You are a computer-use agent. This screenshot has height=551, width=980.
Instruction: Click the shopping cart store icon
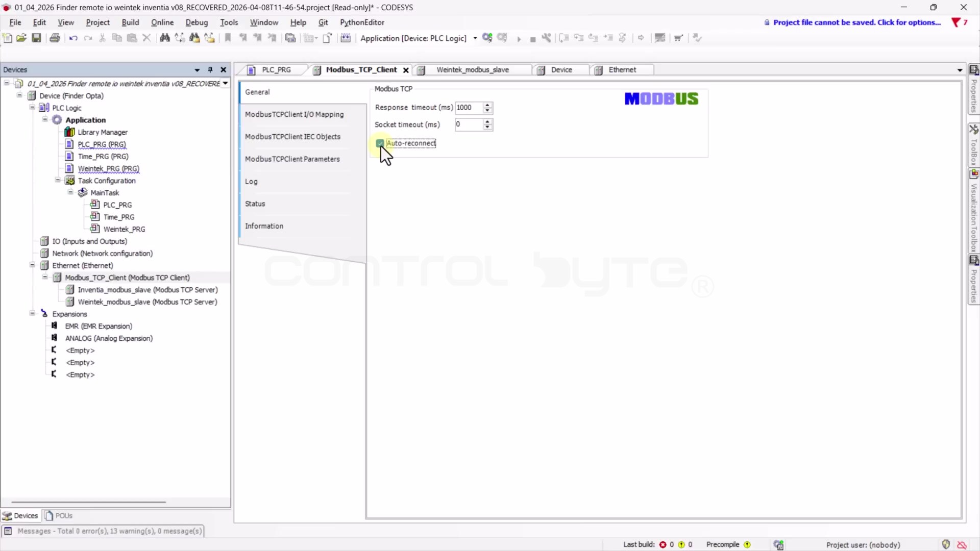point(678,38)
